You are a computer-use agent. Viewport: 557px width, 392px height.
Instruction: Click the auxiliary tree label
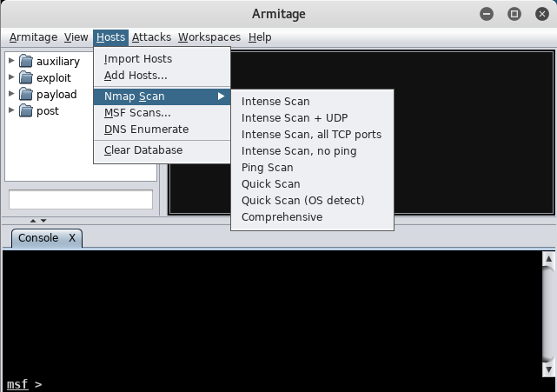pos(58,62)
